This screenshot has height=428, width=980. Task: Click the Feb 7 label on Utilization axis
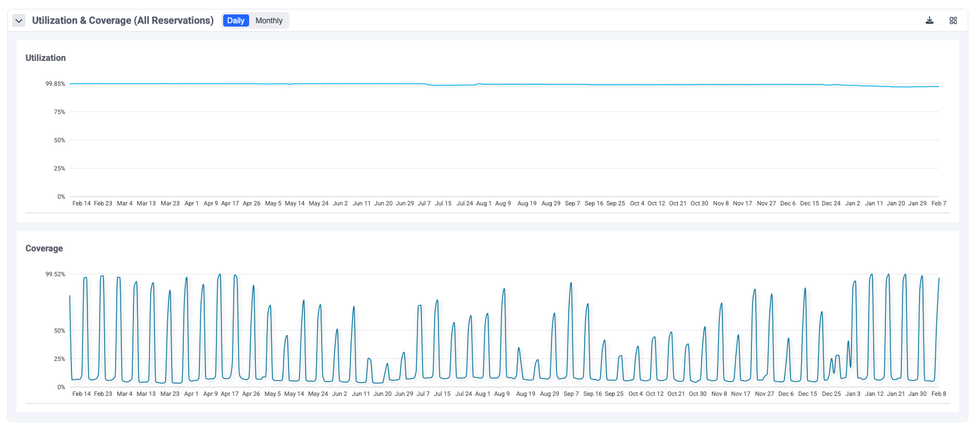(938, 203)
